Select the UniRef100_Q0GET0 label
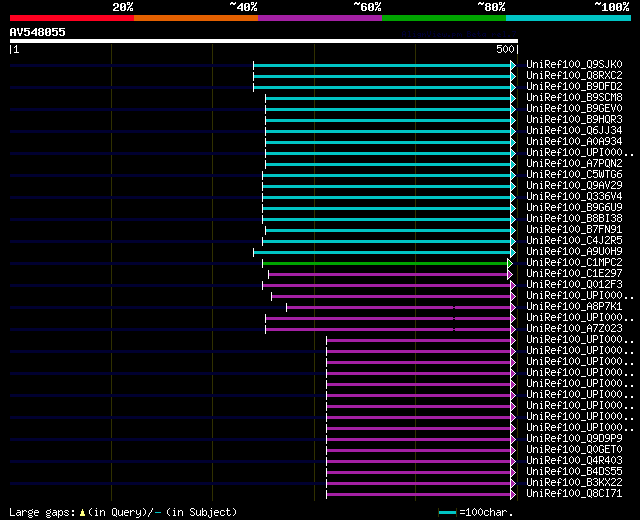The height and width of the screenshot is (520, 640). tap(574, 450)
